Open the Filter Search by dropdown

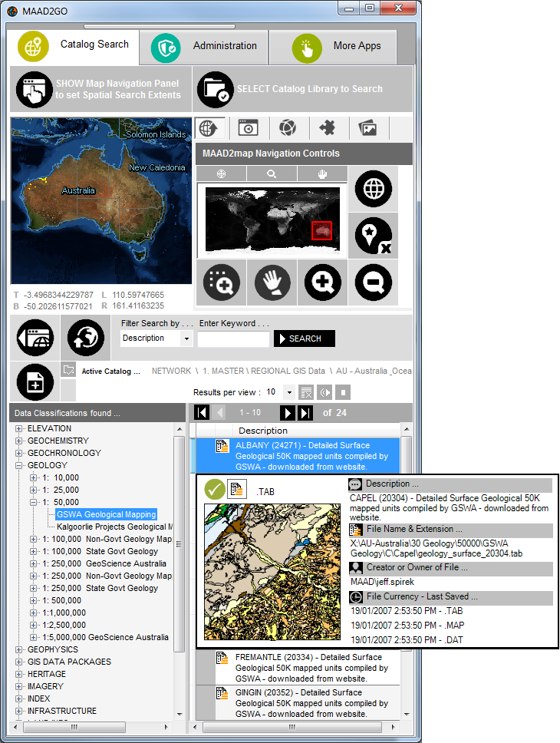(x=186, y=338)
